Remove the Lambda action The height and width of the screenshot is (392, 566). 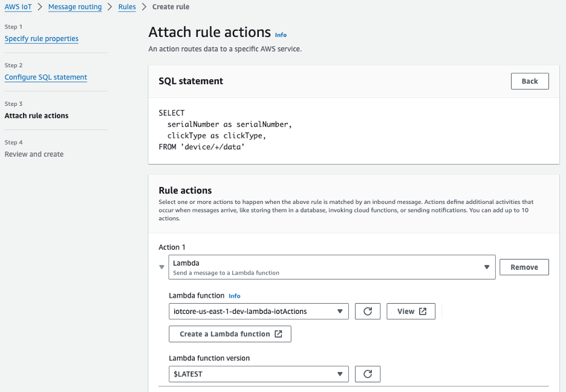[x=524, y=267]
